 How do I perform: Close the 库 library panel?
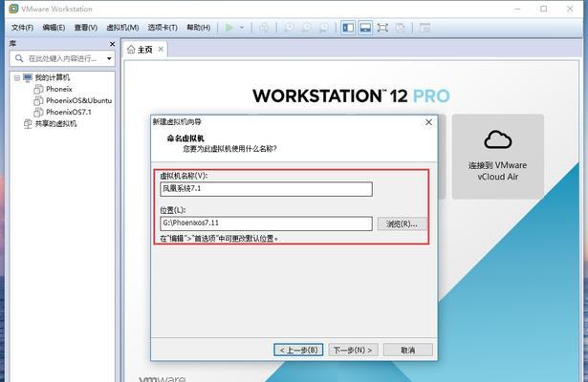tap(112, 44)
